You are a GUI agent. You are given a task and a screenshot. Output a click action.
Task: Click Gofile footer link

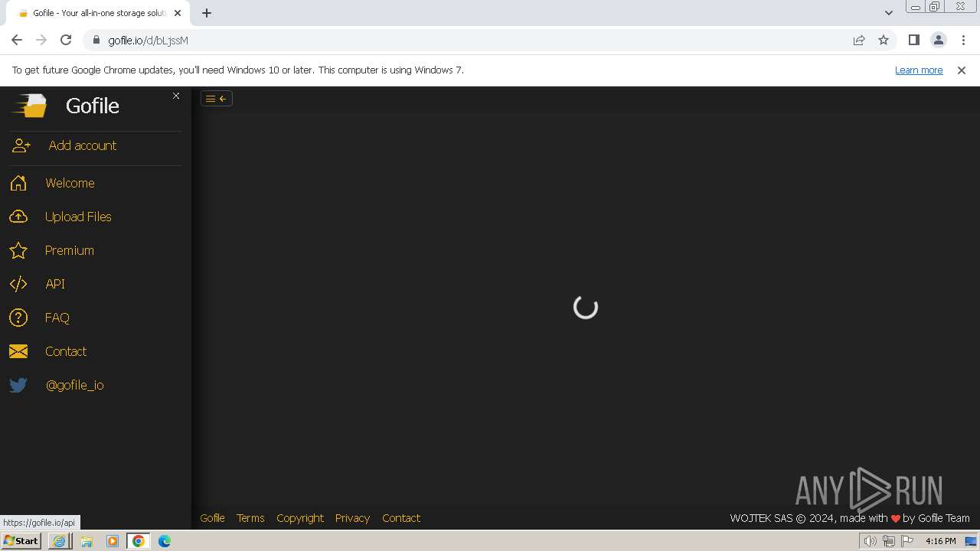click(212, 518)
